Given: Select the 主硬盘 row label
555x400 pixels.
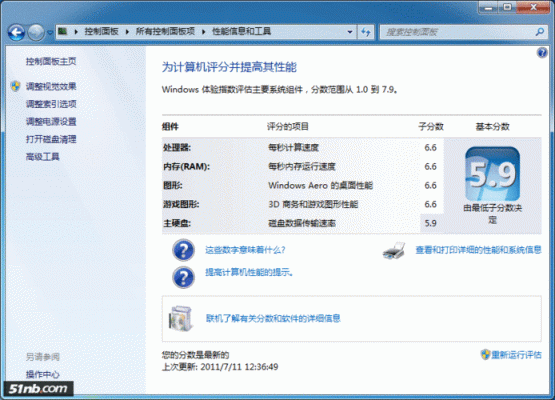Looking at the screenshot, I should click(177, 223).
